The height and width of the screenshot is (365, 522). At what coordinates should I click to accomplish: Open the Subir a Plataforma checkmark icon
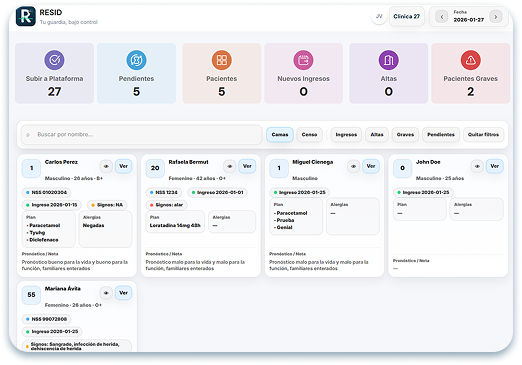54,60
